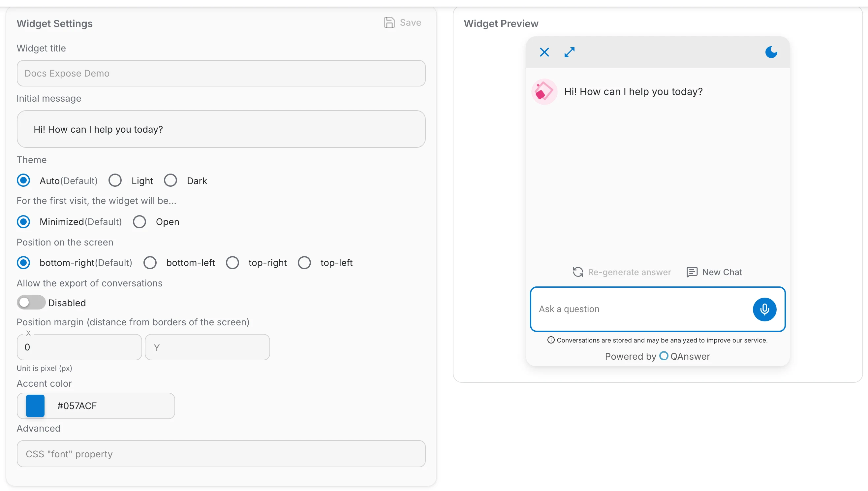Image resolution: width=868 pixels, height=491 pixels.
Task: Close the widget preview with the X icon
Action: click(544, 52)
